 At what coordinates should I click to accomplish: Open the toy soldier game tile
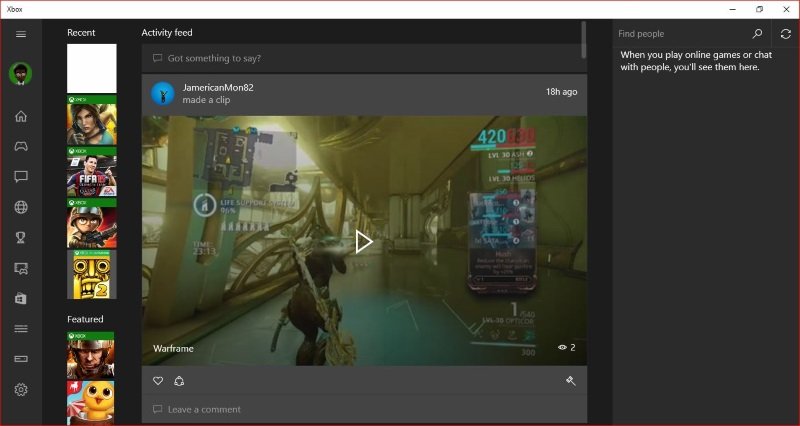pos(92,223)
